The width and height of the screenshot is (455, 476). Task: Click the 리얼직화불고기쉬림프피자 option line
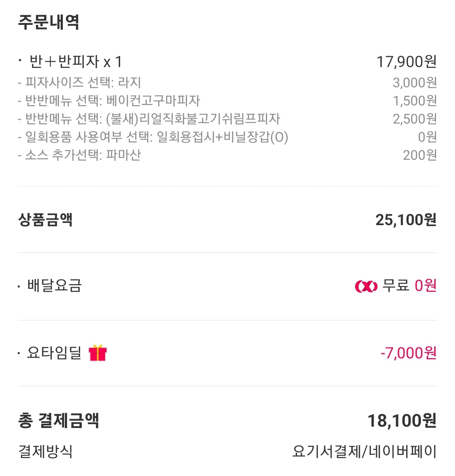(149, 119)
